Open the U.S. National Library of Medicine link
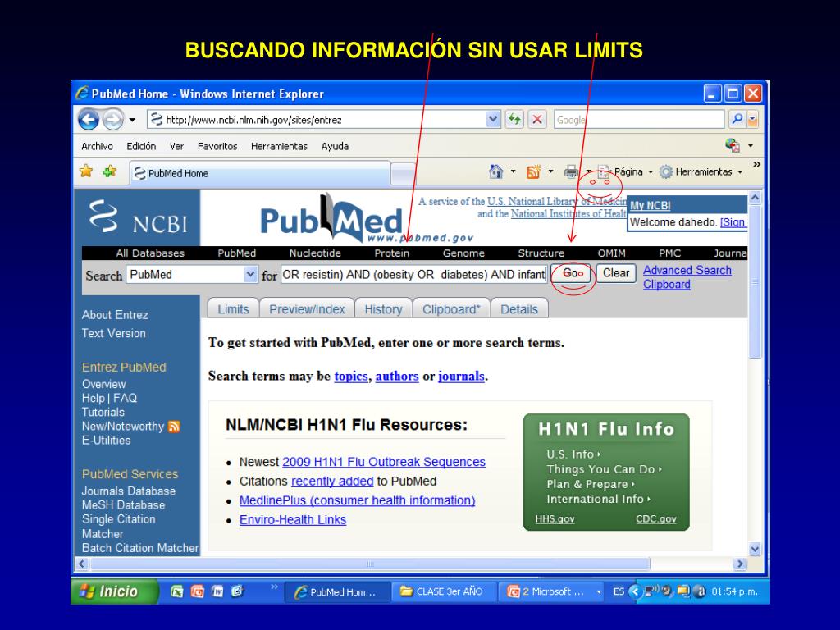Screen dimensions: 840x630 557,202
